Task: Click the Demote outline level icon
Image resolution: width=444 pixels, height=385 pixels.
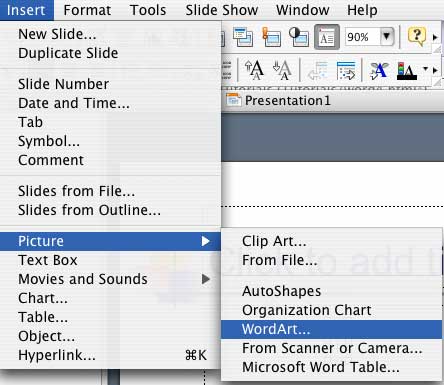Action: click(x=346, y=70)
